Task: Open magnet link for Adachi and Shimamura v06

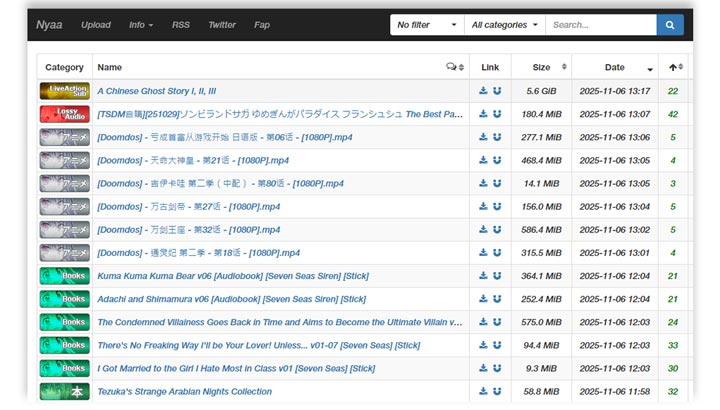Action: coord(497,298)
